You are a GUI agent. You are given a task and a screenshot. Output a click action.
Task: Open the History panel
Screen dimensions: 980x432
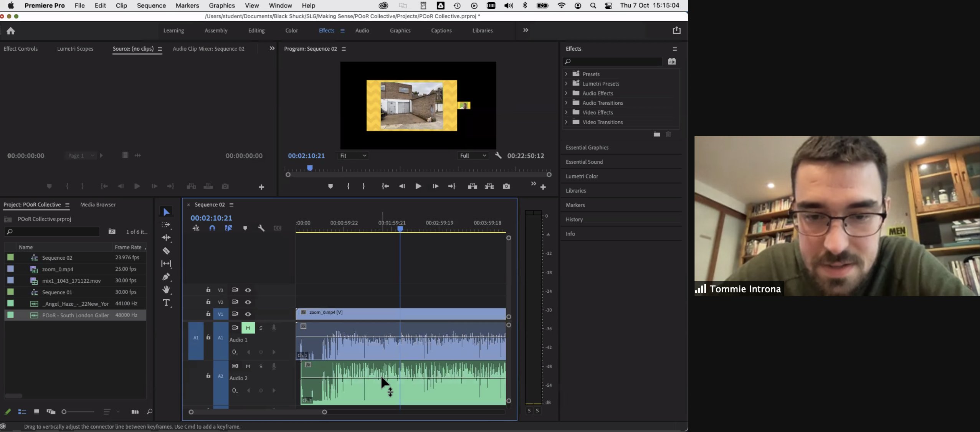[x=574, y=219]
